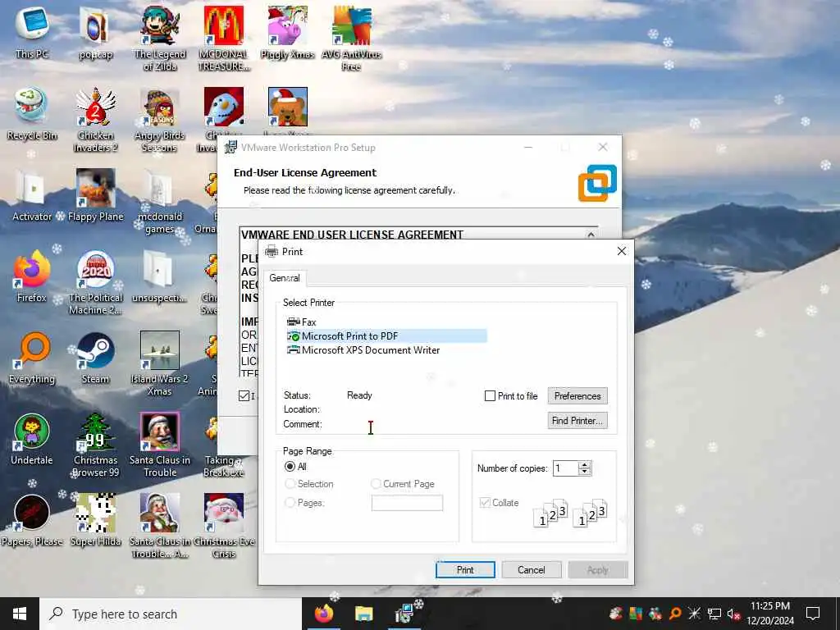Launch Steam desktop shortcut
Image resolution: width=840 pixels, height=630 pixels.
pos(95,358)
